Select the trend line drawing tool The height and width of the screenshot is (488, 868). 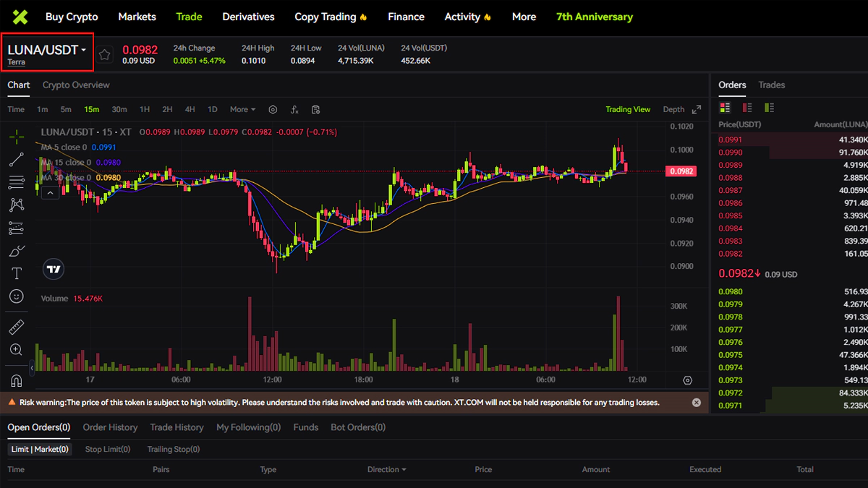pos(16,160)
